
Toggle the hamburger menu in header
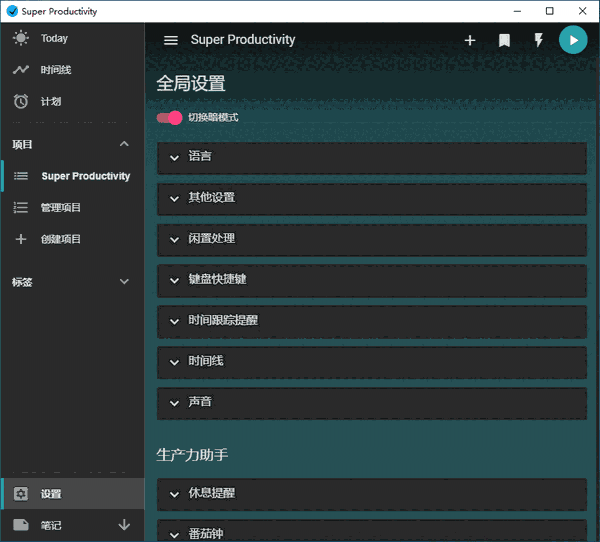point(171,40)
